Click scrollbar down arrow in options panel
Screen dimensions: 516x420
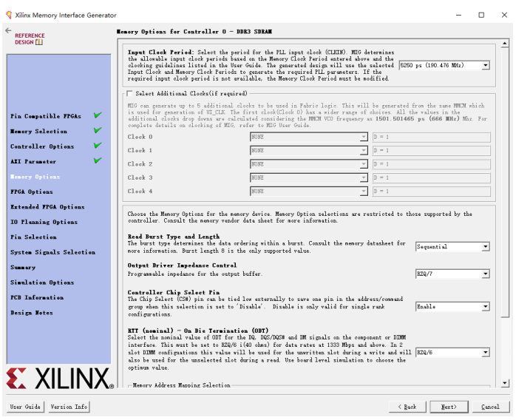point(505,383)
